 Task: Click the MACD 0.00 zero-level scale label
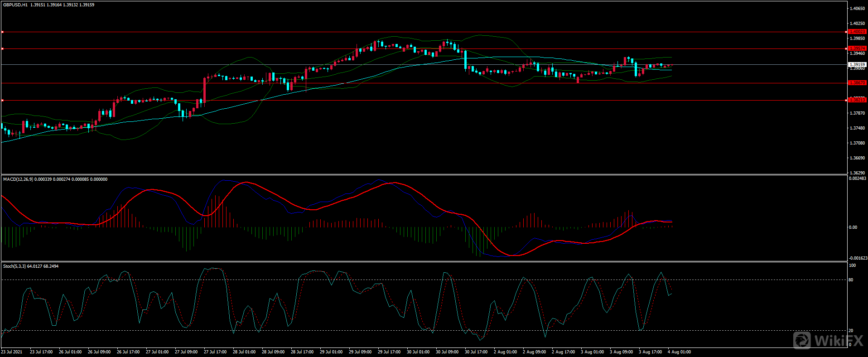coord(853,227)
